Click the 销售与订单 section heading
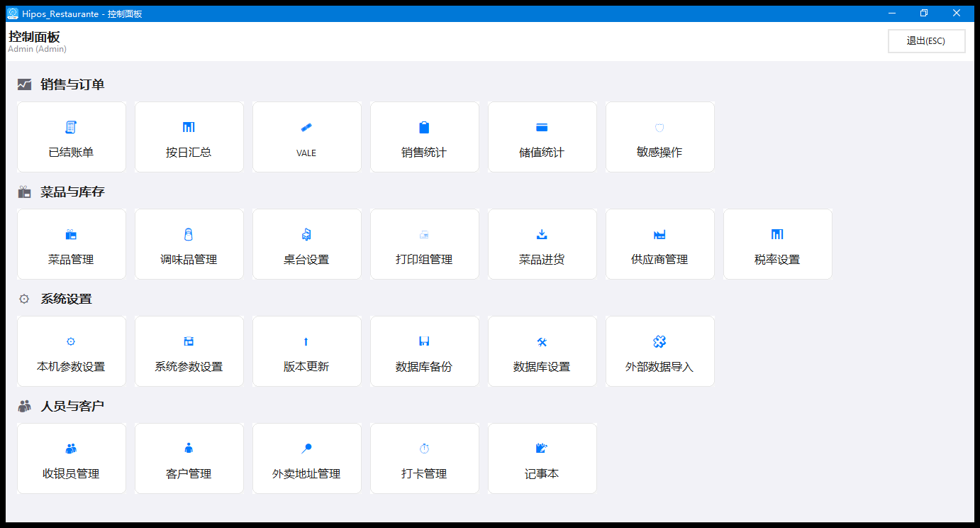This screenshot has width=980, height=528. (x=72, y=84)
